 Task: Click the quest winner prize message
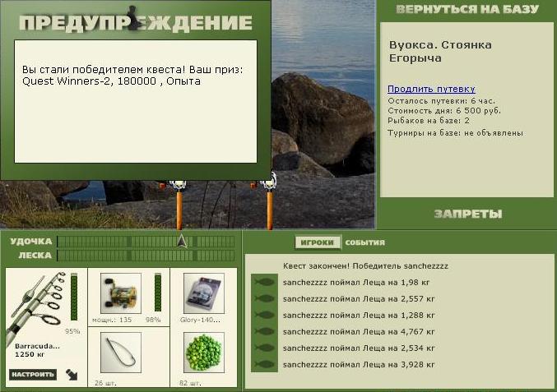click(x=132, y=76)
